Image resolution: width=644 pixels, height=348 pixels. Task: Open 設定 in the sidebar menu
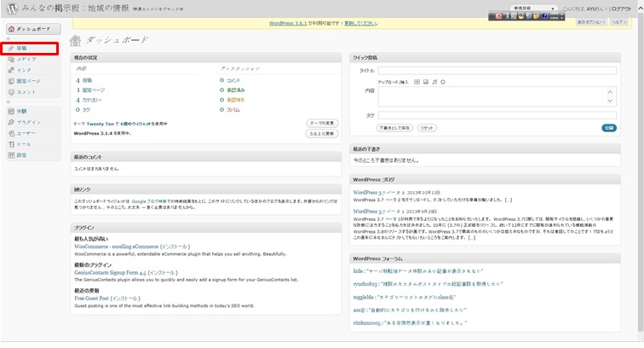click(x=33, y=155)
